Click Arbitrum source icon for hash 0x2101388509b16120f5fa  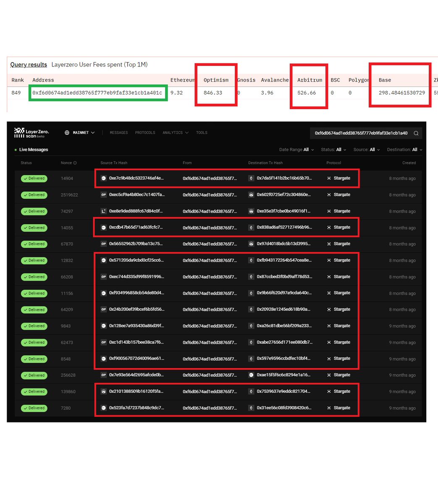pyautogui.click(x=104, y=391)
